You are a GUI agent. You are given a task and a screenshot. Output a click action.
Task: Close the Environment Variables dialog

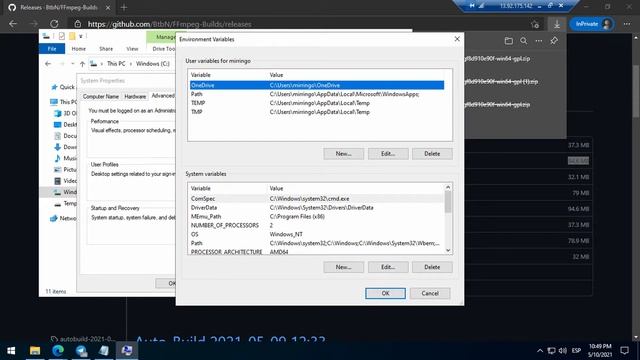click(457, 39)
